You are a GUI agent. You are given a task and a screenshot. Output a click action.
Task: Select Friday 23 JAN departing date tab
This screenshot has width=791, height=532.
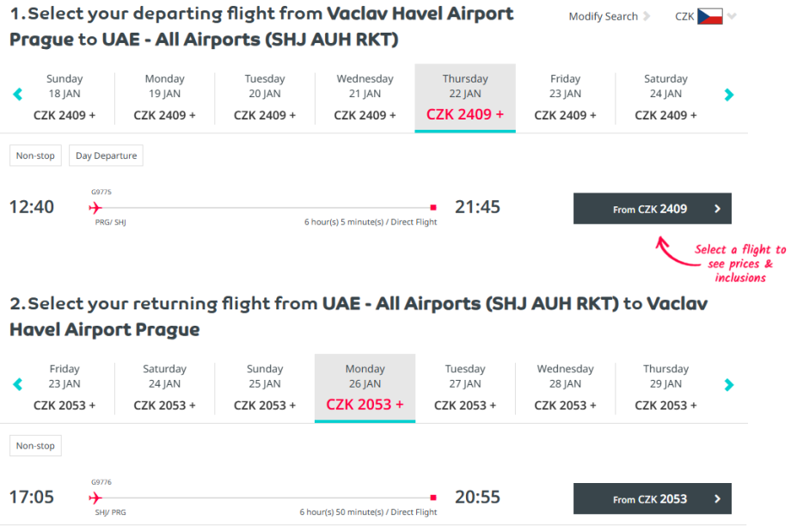point(565,97)
